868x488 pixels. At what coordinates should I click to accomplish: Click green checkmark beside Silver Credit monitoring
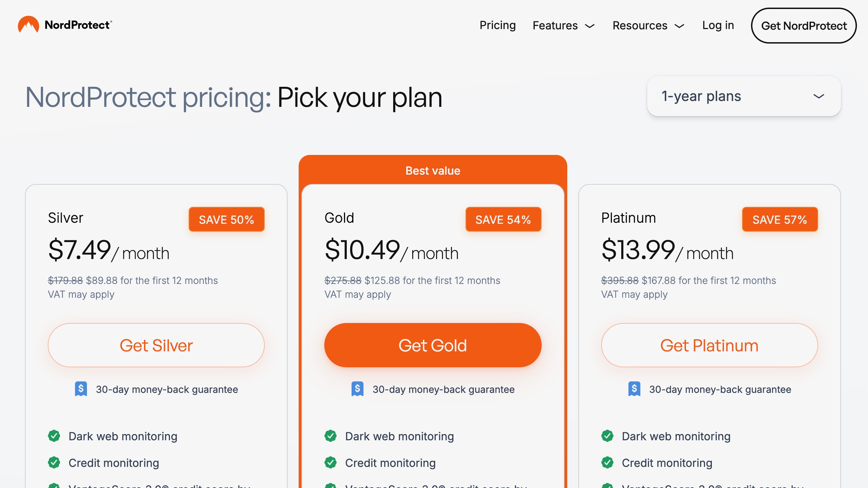pos(54,463)
